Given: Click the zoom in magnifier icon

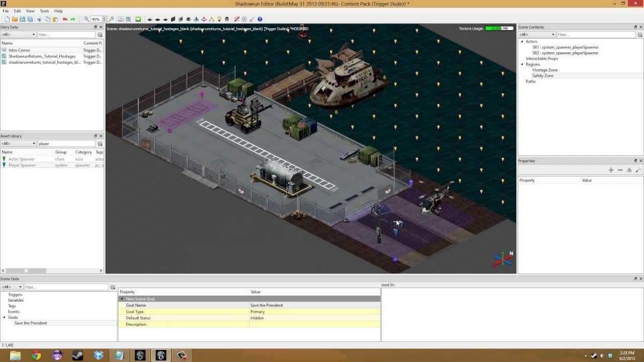Looking at the screenshot, I should 111,19.
